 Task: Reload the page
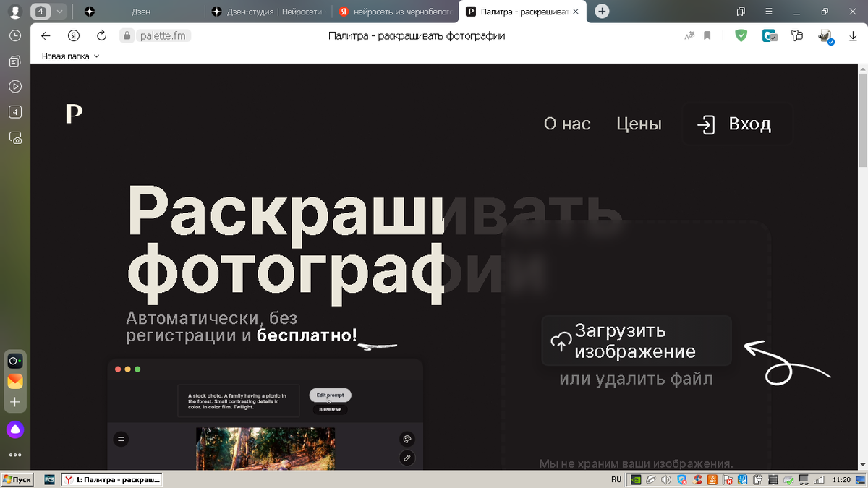[x=101, y=35]
